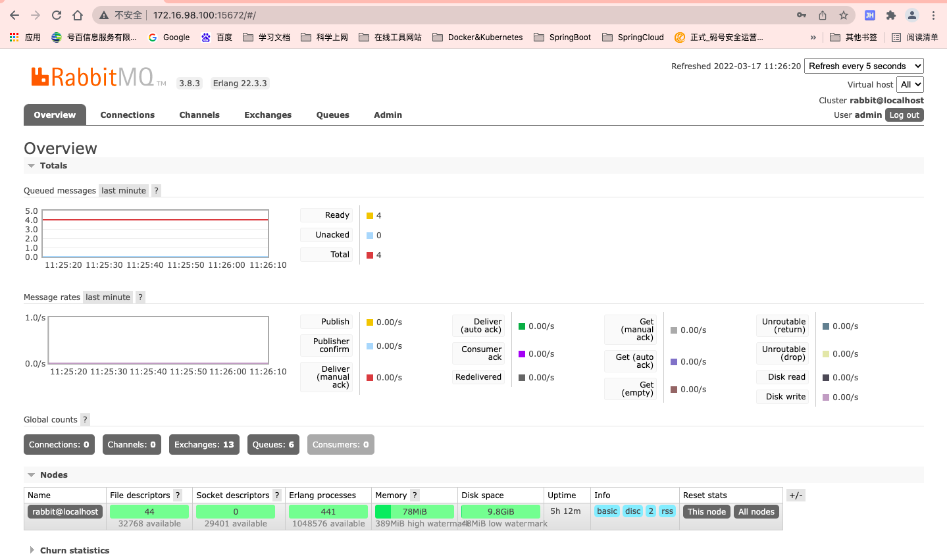Reload the page with refresh icon

point(57,15)
